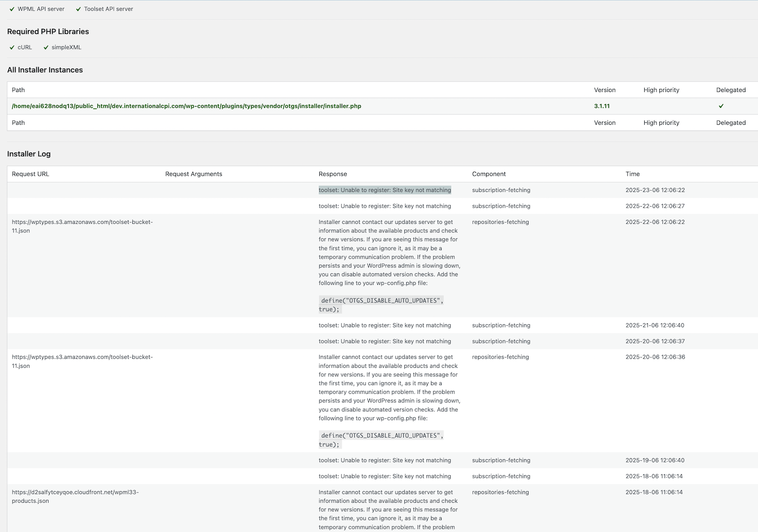Click the Delegated header in the instances table top row

click(731, 90)
